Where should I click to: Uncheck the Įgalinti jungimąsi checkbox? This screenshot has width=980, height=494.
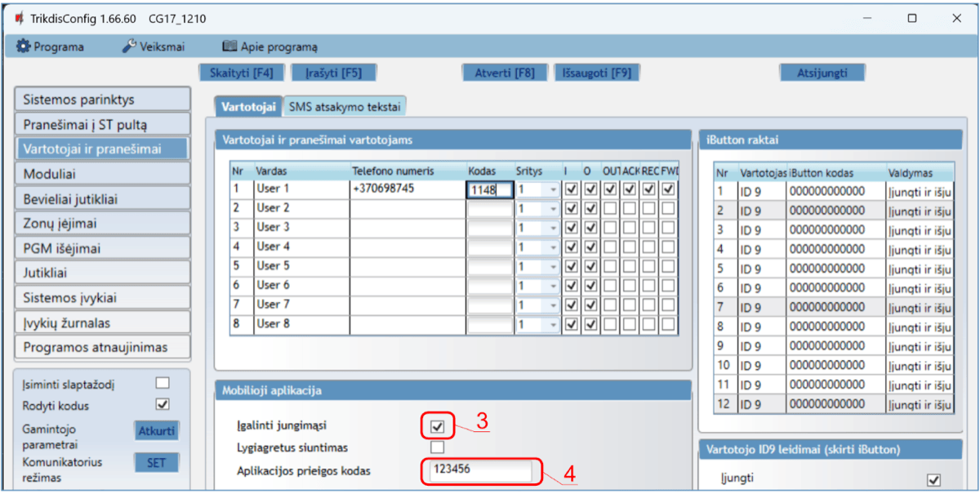[x=439, y=426]
